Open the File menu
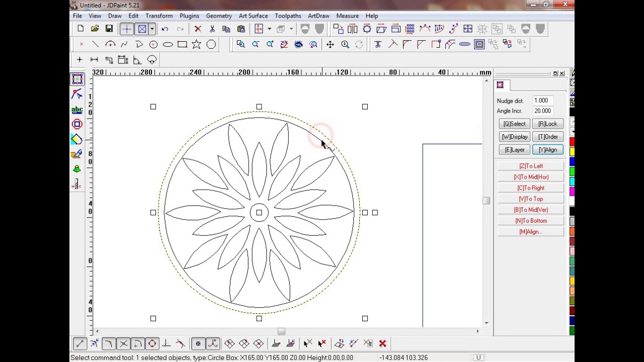This screenshot has width=644, height=362. click(77, 16)
